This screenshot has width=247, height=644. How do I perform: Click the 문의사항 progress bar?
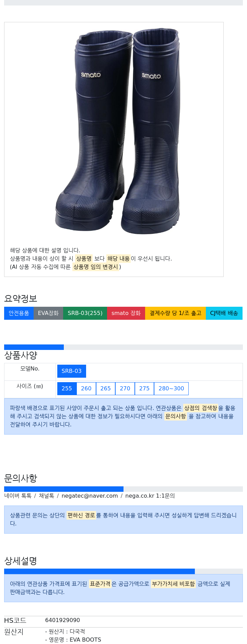[123, 489]
